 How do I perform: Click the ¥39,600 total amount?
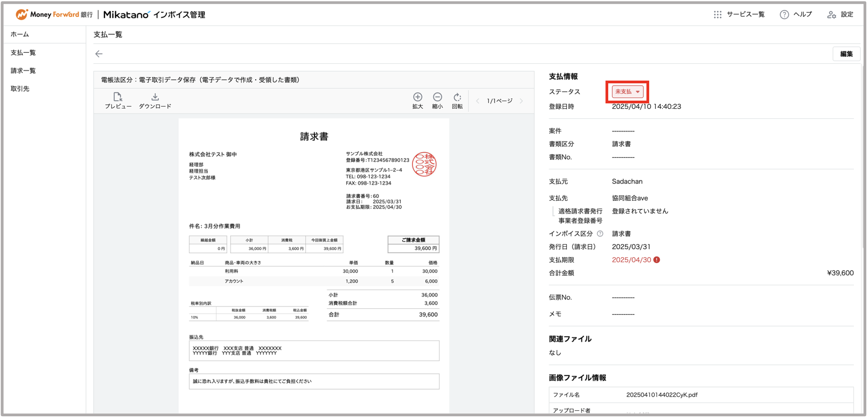coord(840,273)
